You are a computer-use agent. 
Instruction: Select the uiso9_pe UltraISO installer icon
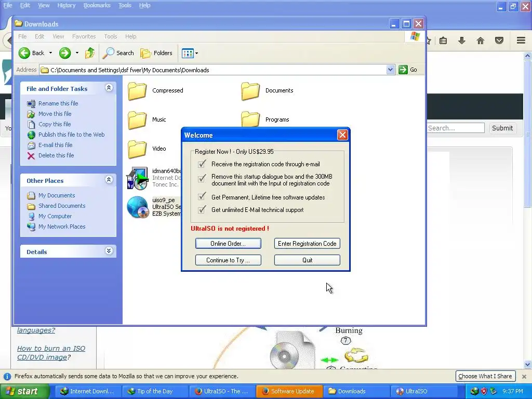coord(137,207)
